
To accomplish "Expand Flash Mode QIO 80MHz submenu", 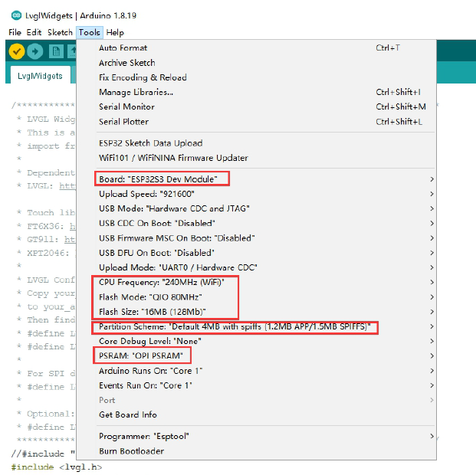I will [256, 296].
